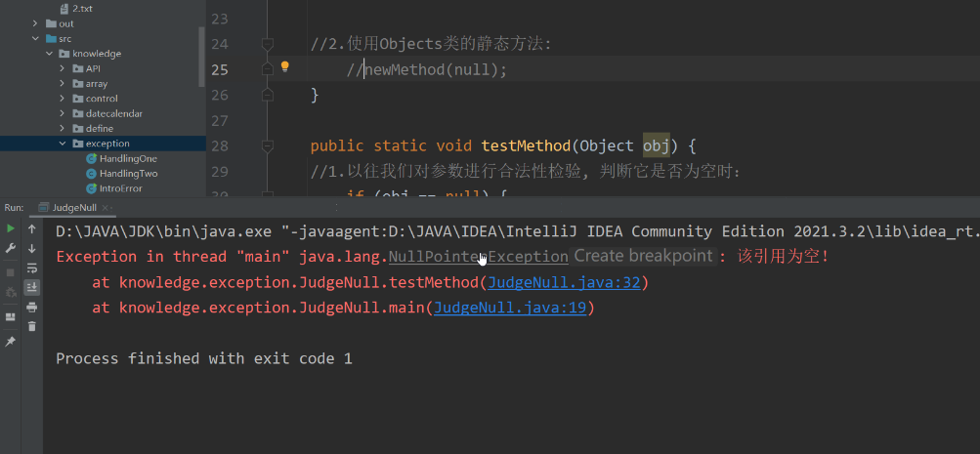Select the JudgeNull run tab
The width and height of the screenshot is (980, 454).
coord(72,208)
